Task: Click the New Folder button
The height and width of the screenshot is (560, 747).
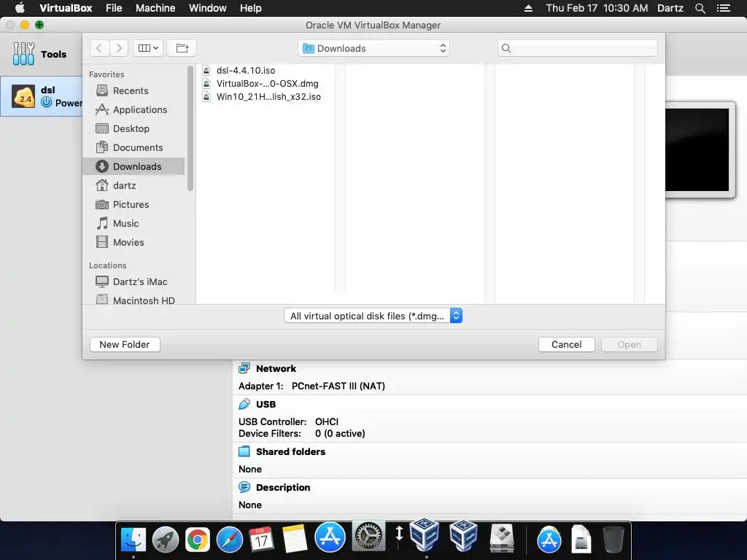Action: 125,344
